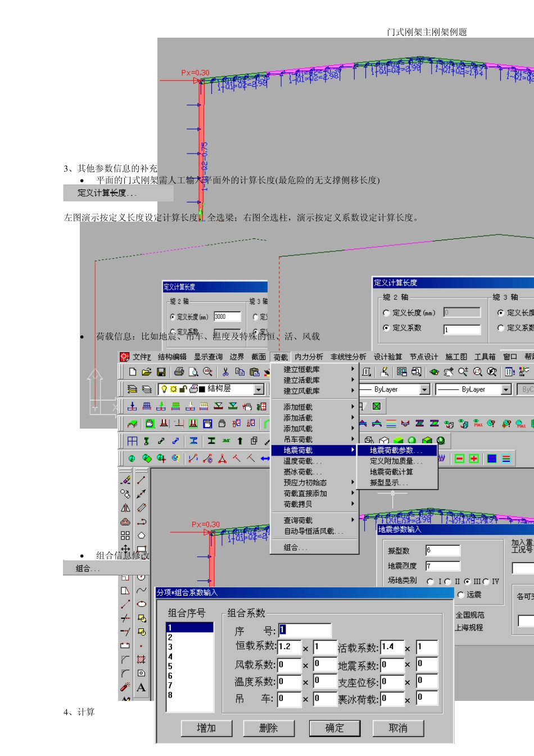The width and height of the screenshot is (534, 756).
Task: Click the Open folder icon
Action: pos(147,372)
